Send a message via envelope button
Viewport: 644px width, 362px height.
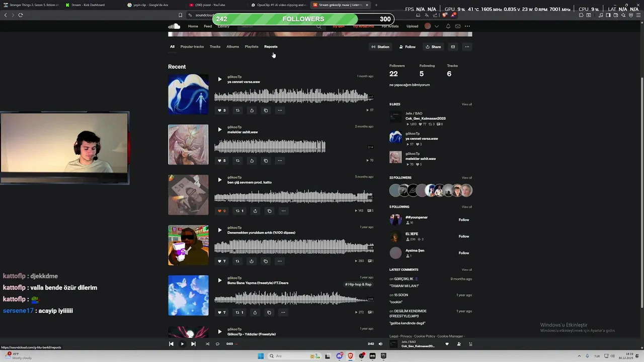click(x=453, y=47)
